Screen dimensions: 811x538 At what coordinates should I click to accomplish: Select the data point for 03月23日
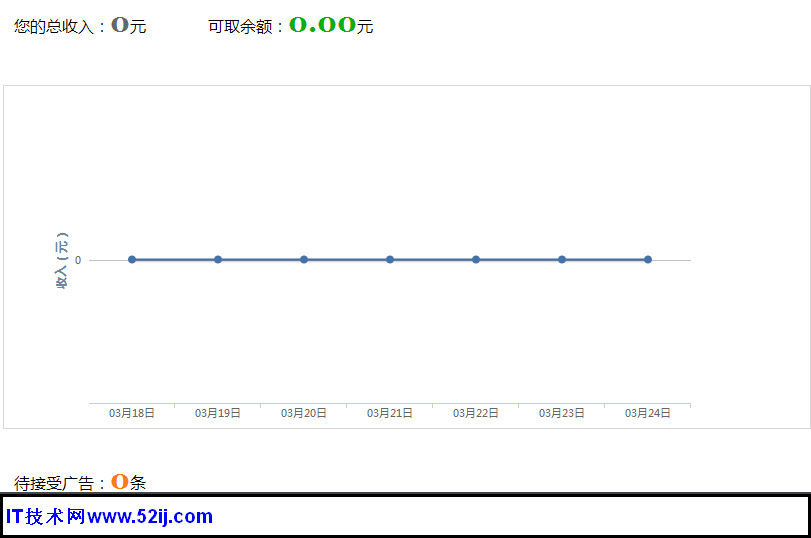tap(562, 260)
